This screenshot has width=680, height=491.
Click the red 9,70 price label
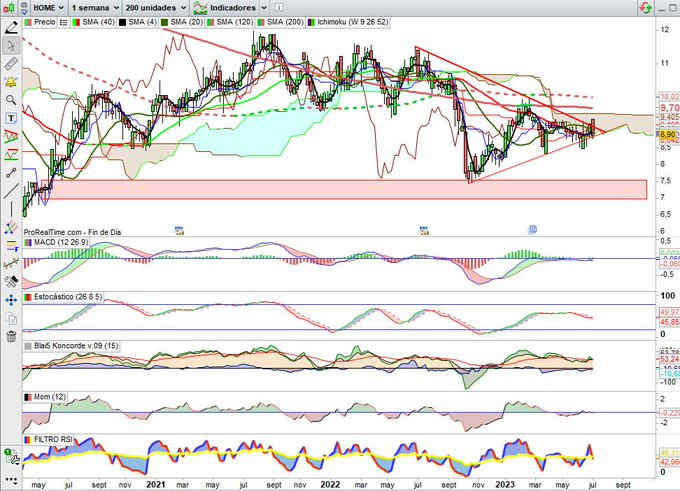(x=669, y=108)
